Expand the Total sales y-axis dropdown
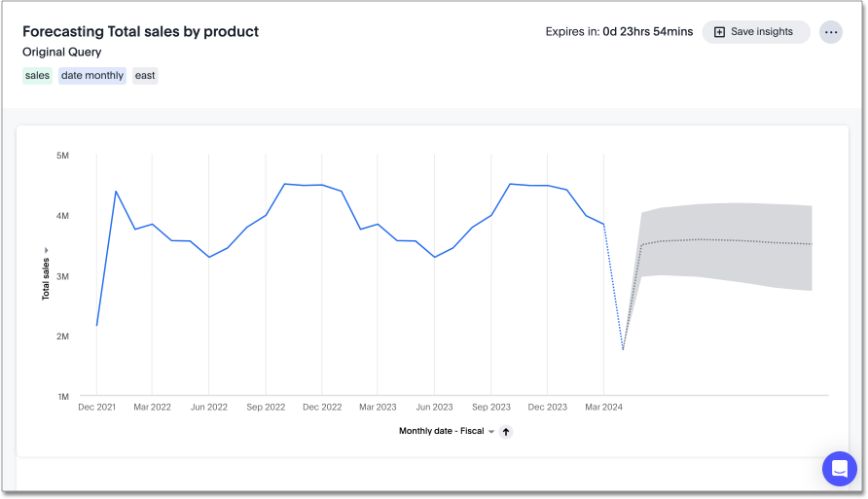 [46, 251]
